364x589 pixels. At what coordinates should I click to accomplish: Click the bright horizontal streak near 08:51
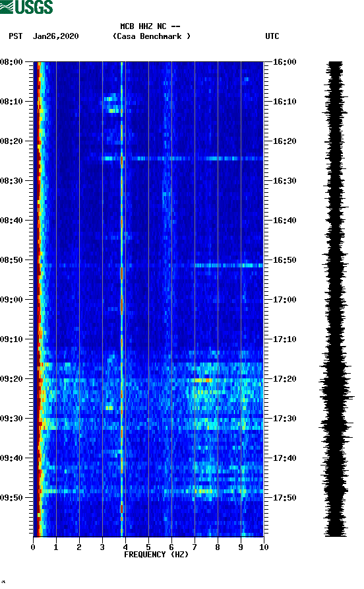[229, 265]
